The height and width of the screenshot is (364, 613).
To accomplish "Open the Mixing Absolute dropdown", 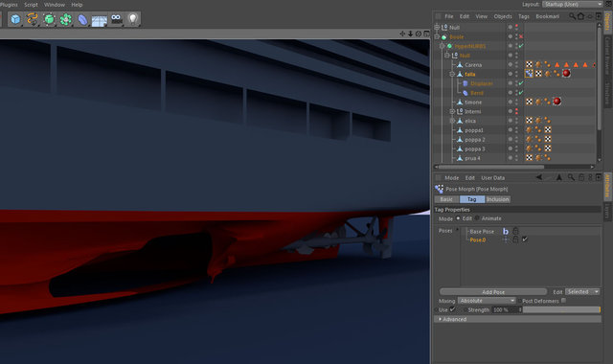I will pyautogui.click(x=487, y=301).
